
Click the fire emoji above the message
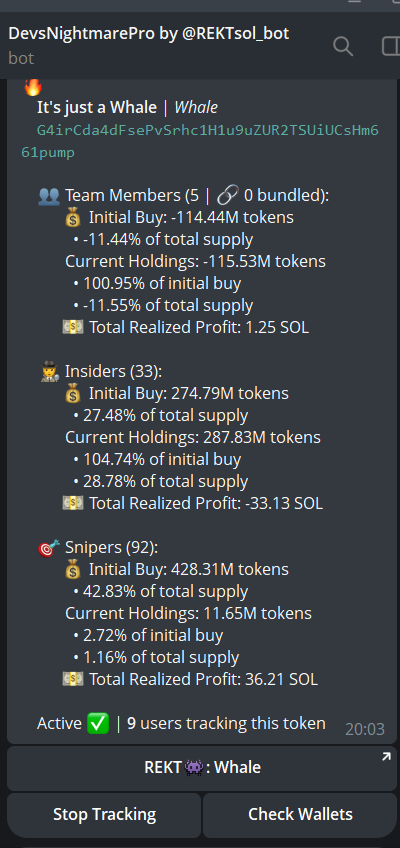pos(33,87)
